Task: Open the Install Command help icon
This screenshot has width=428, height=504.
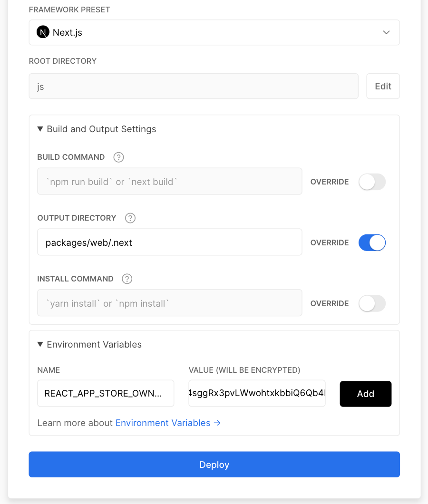Action: [x=127, y=279]
